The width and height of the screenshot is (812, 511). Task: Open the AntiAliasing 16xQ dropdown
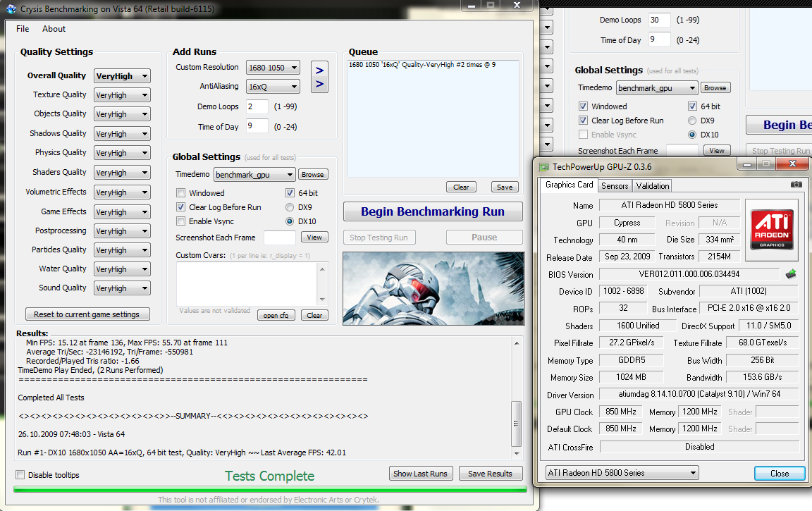(x=273, y=87)
